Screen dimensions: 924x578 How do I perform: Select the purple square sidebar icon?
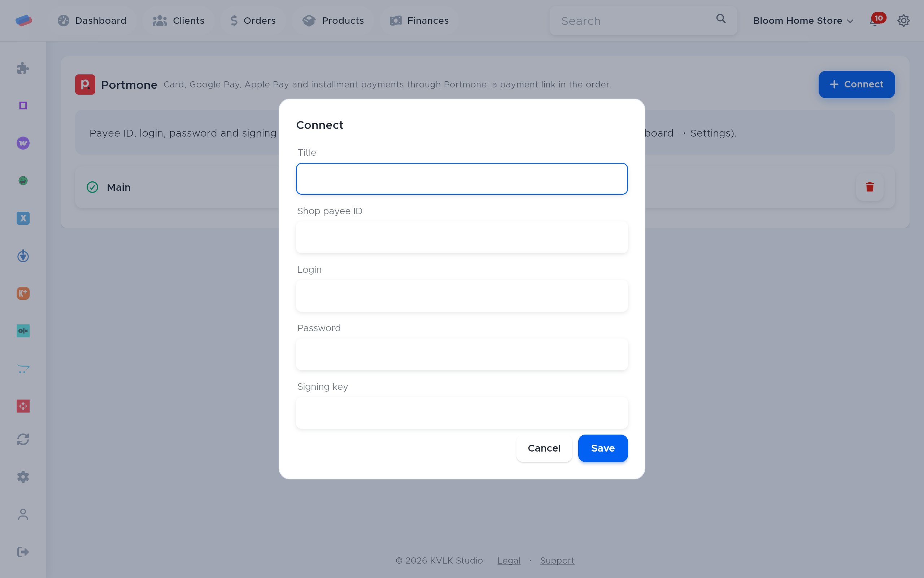pos(23,105)
